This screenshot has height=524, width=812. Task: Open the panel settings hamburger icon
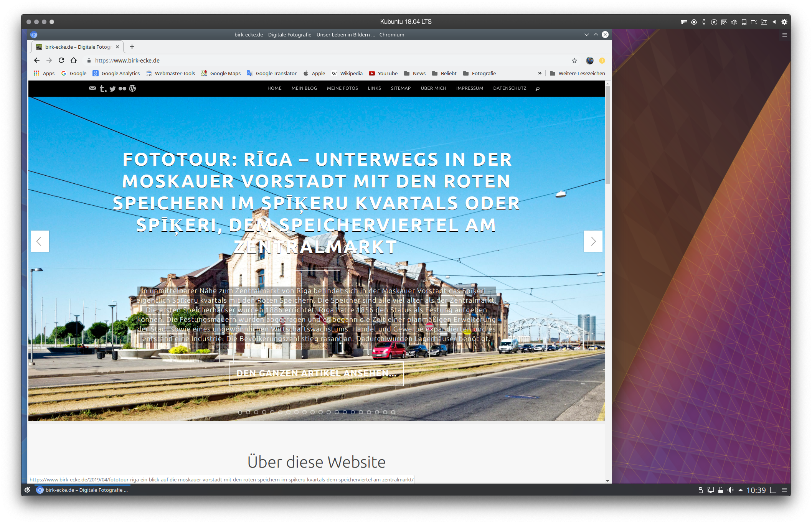(784, 490)
